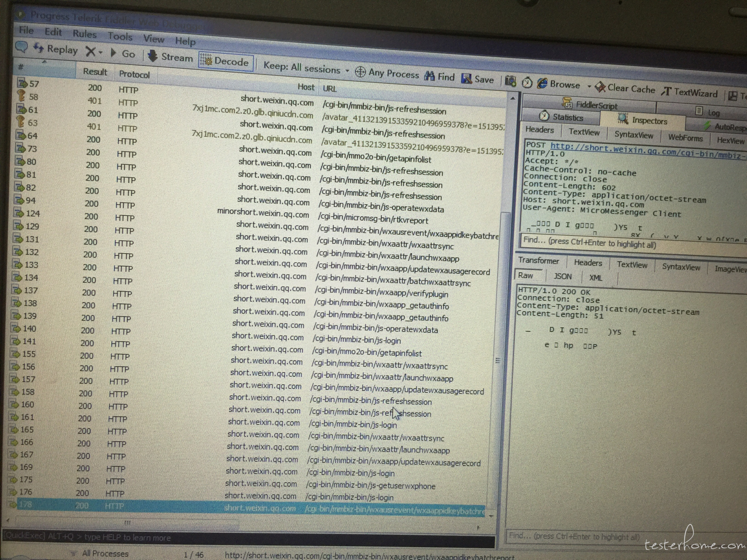The width and height of the screenshot is (747, 560).
Task: Click the comment speech-bubble toolbar icon
Action: point(21,47)
